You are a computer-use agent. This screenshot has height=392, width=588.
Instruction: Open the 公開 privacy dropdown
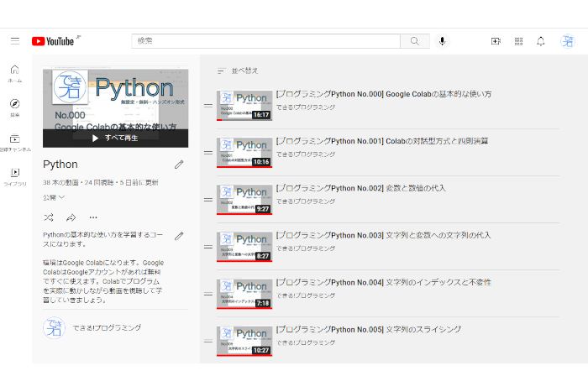[54, 197]
